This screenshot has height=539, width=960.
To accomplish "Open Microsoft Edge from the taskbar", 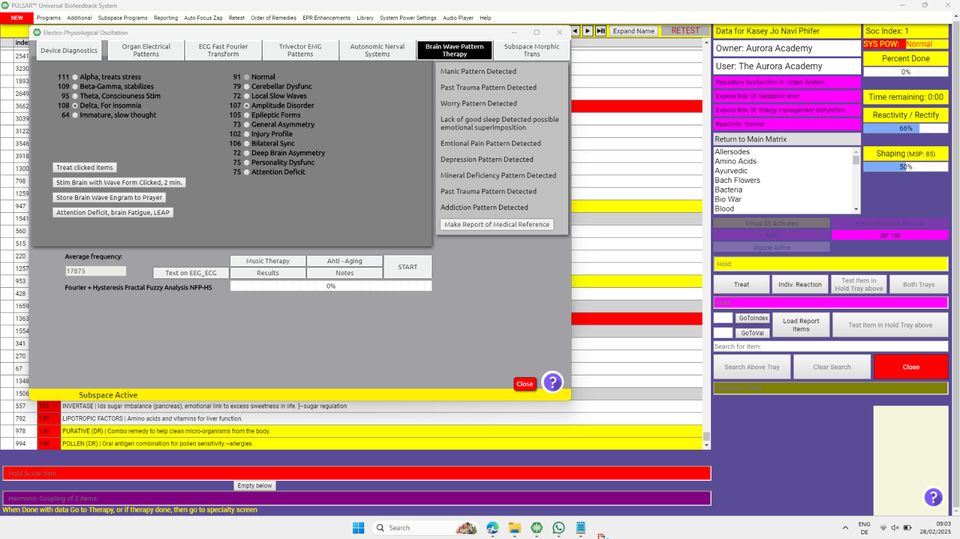I will pos(492,527).
